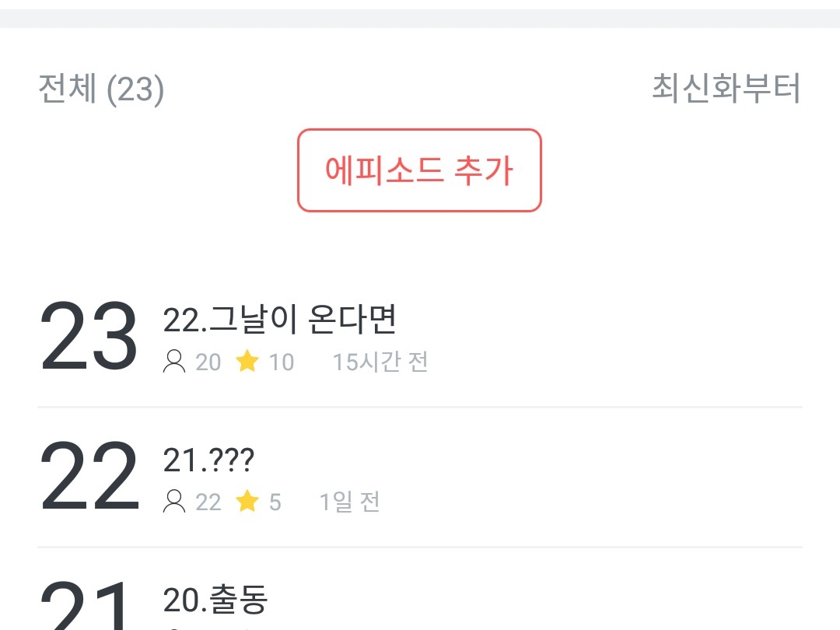This screenshot has width=840, height=630.
Task: Click the gray bar at the top
Action: pos(420,19)
